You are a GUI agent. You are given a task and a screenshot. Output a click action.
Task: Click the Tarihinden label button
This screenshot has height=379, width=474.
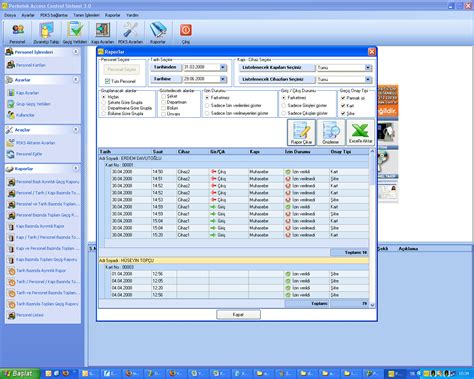point(166,67)
